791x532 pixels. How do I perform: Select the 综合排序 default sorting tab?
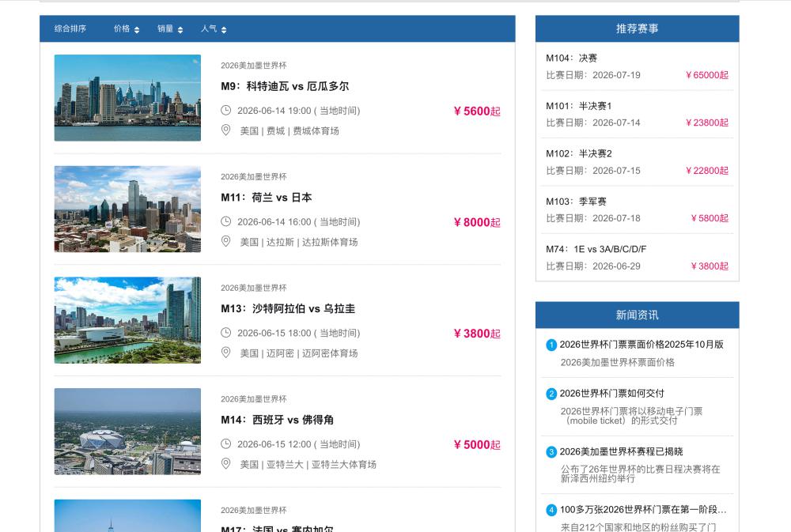[70, 29]
